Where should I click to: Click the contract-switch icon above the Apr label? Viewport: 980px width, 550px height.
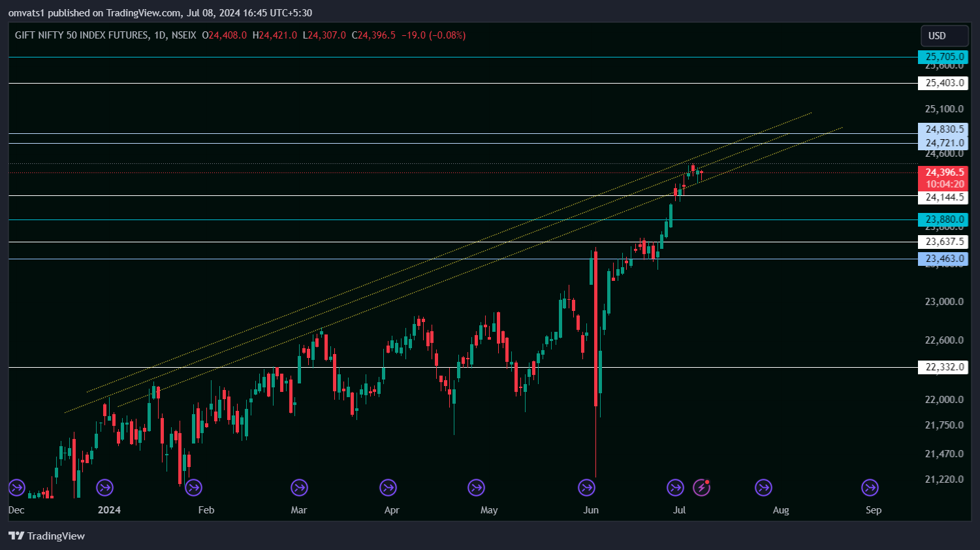pyautogui.click(x=388, y=487)
